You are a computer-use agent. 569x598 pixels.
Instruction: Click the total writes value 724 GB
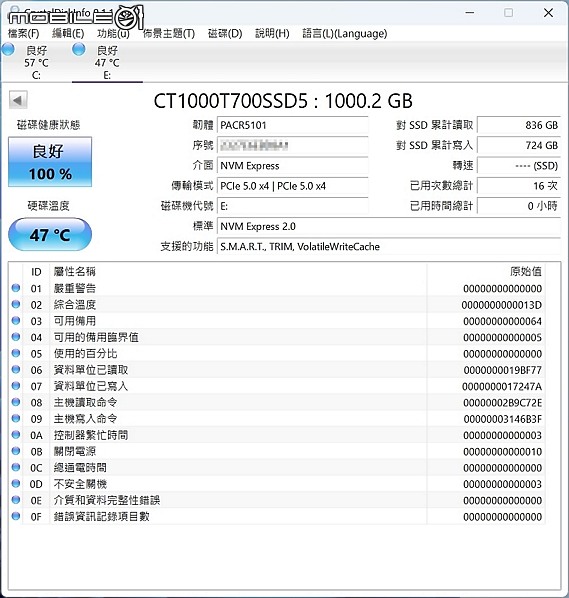pos(519,145)
